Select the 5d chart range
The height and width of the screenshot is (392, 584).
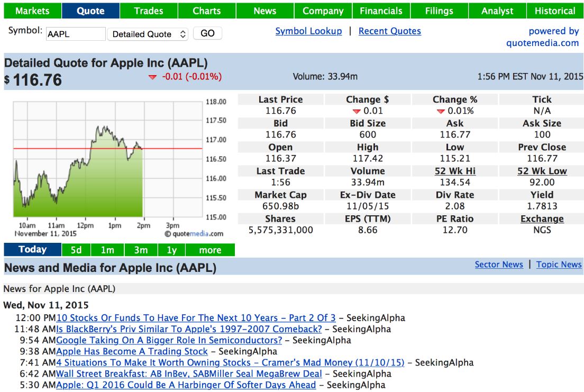pos(76,250)
